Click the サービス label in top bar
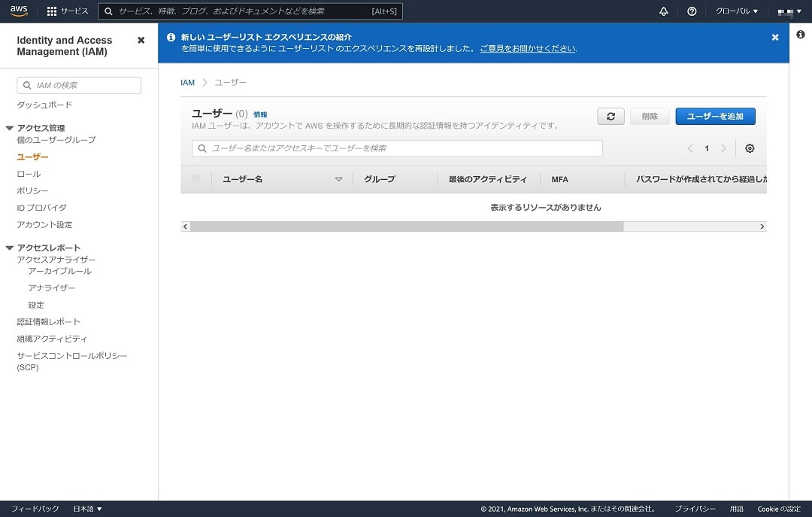Screen dimensions: 812x517 click(x=74, y=11)
